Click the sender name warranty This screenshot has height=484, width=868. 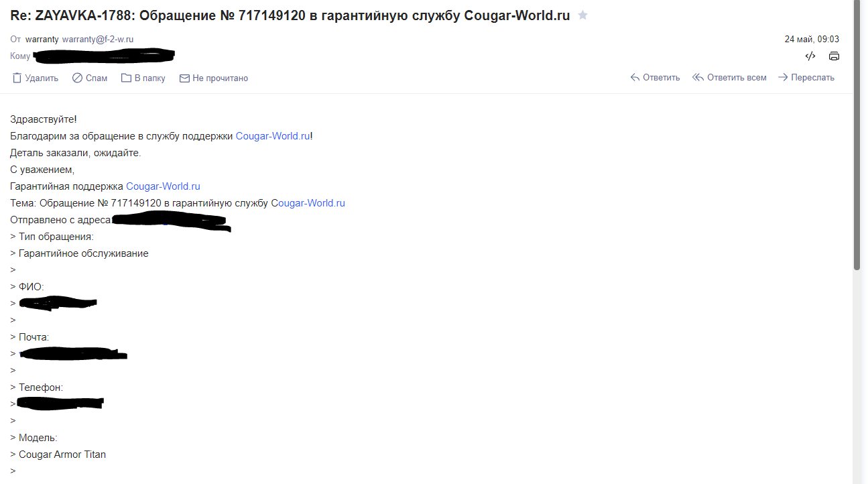(42, 40)
